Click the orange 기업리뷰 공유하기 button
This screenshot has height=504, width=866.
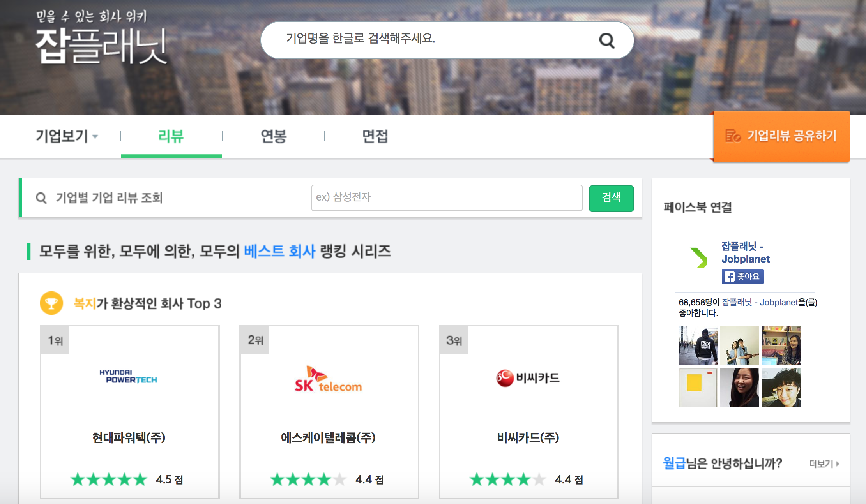[x=781, y=136]
